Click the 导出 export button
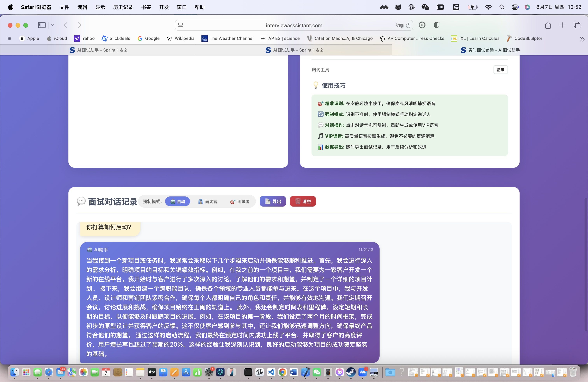 (x=273, y=201)
